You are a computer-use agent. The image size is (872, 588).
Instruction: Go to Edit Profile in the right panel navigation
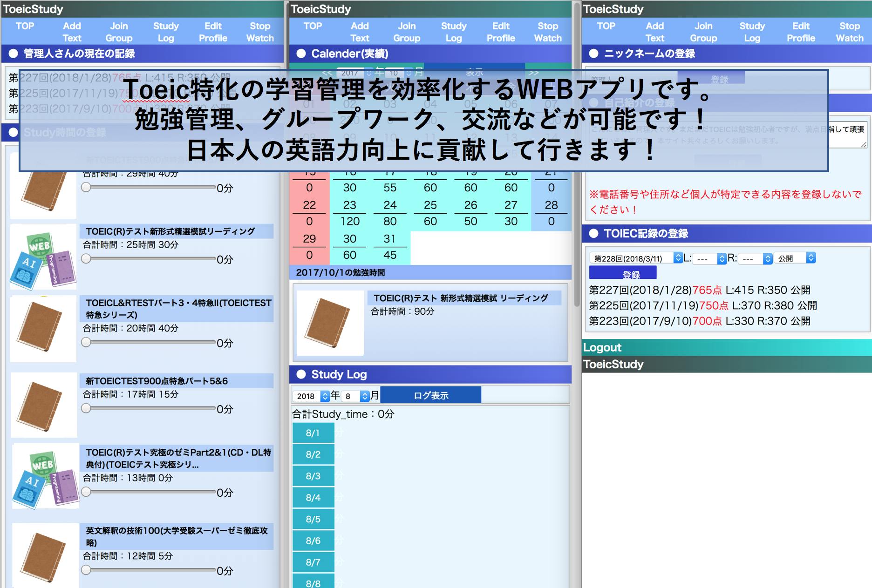pos(801,32)
